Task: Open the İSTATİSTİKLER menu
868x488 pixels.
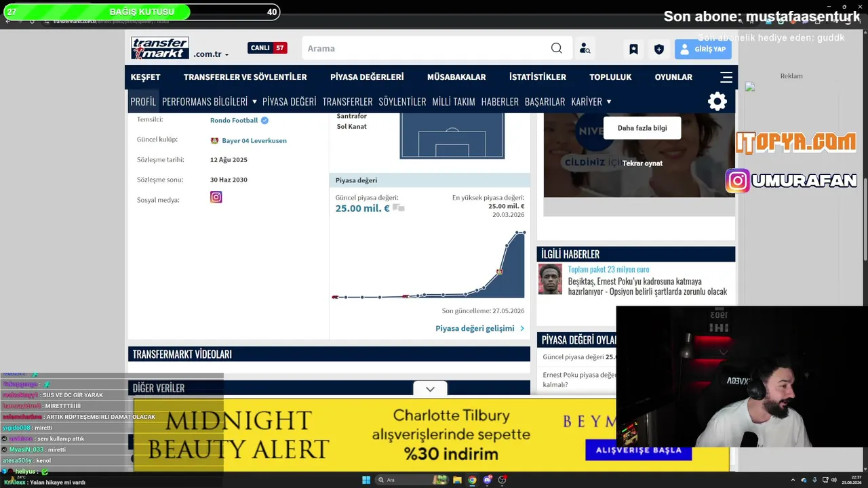Action: tap(538, 77)
